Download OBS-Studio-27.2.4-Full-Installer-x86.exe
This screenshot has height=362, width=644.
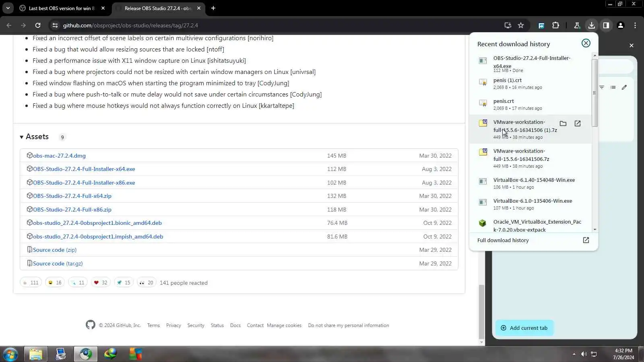point(84,183)
